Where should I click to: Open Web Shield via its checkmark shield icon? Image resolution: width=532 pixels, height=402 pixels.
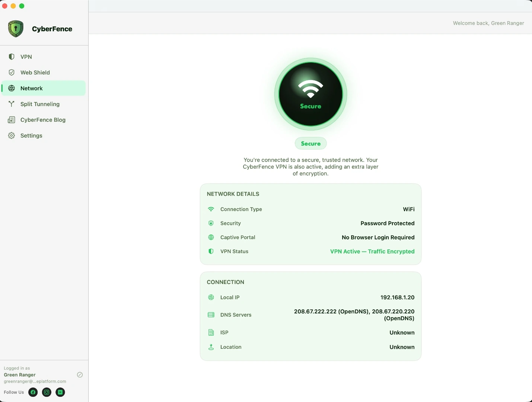[x=12, y=72]
